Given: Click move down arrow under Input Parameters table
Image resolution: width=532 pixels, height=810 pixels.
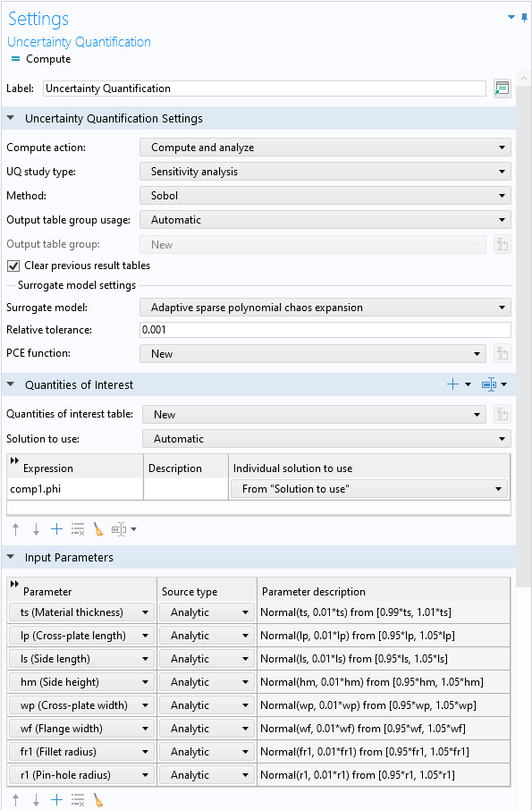Looking at the screenshot, I should coord(36,800).
